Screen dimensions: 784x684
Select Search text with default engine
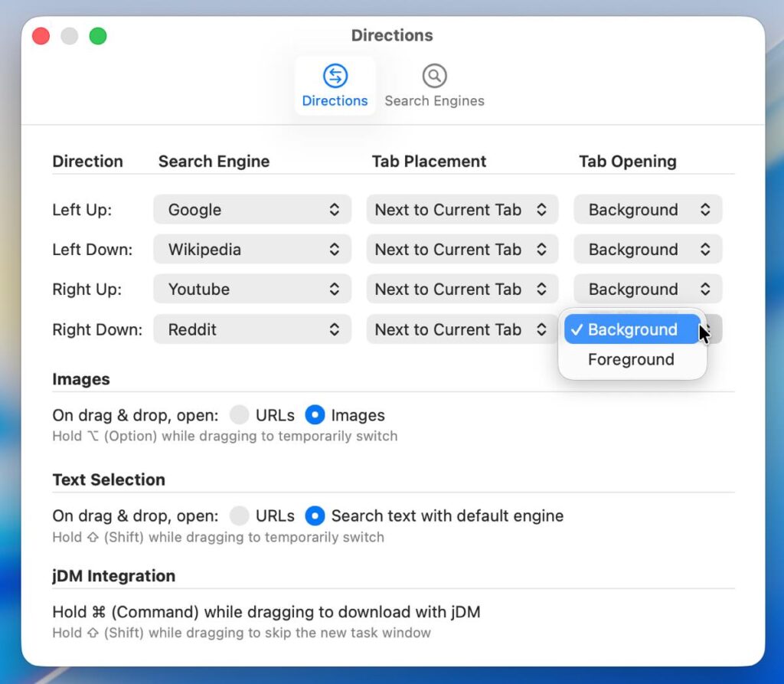point(315,516)
